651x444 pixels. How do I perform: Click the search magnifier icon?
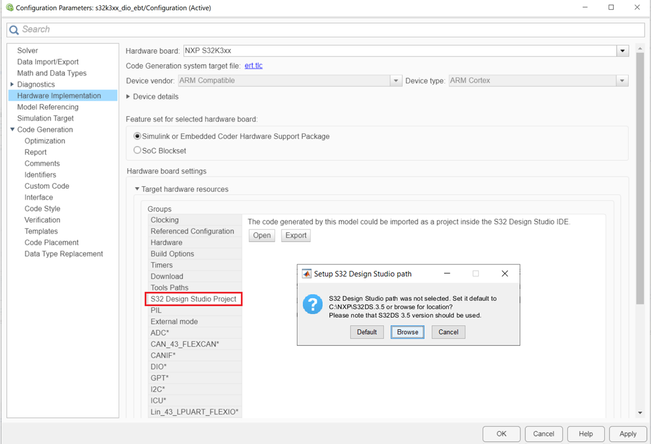coord(14,30)
